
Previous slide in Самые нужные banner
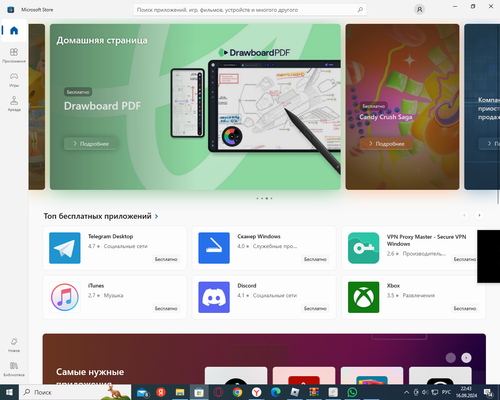pos(451,358)
